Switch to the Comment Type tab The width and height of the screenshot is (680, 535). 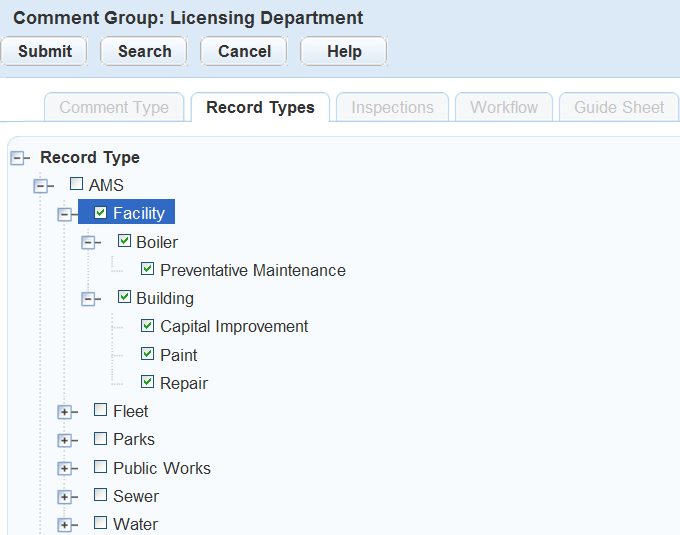(x=114, y=108)
